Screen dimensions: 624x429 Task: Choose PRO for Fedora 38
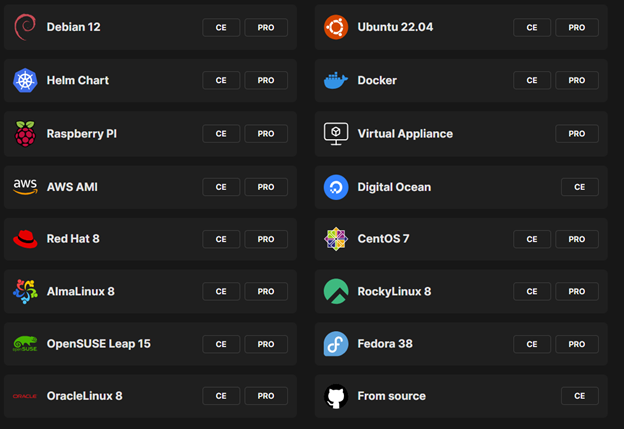(x=577, y=344)
